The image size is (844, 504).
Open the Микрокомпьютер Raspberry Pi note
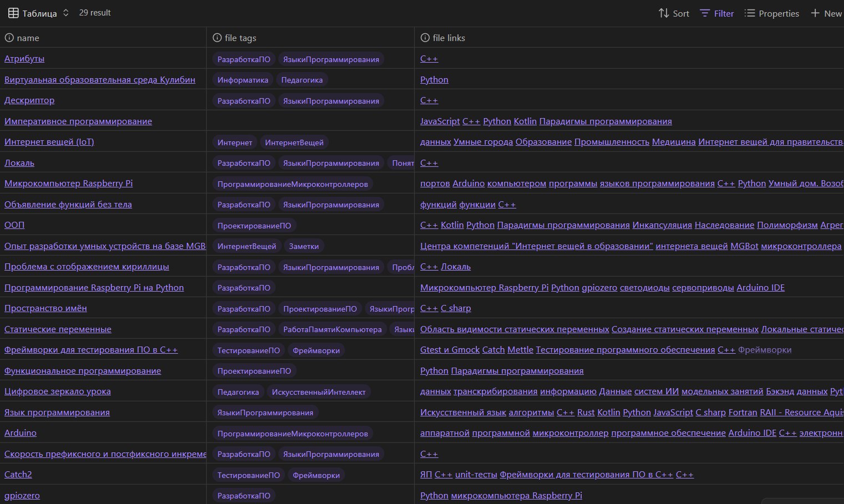[x=68, y=184]
